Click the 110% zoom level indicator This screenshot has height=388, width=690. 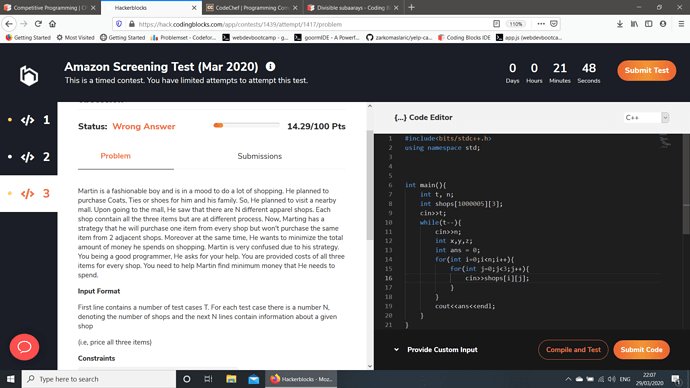click(x=516, y=24)
